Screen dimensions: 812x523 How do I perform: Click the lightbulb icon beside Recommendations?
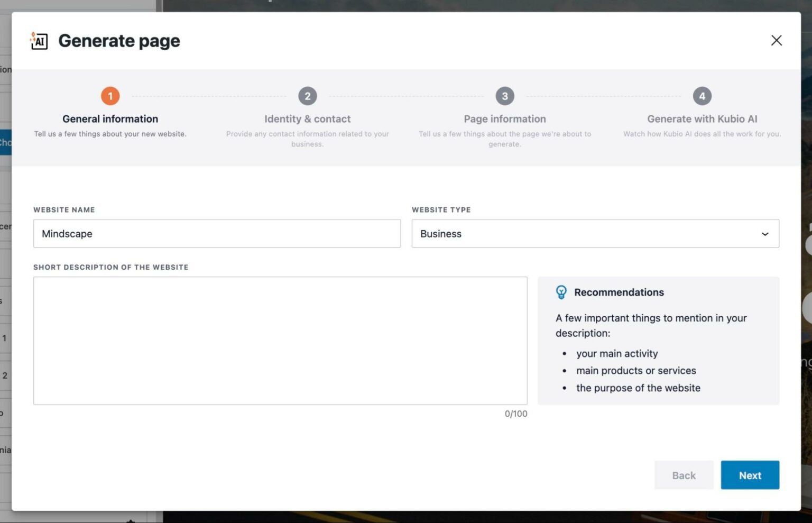coord(561,292)
